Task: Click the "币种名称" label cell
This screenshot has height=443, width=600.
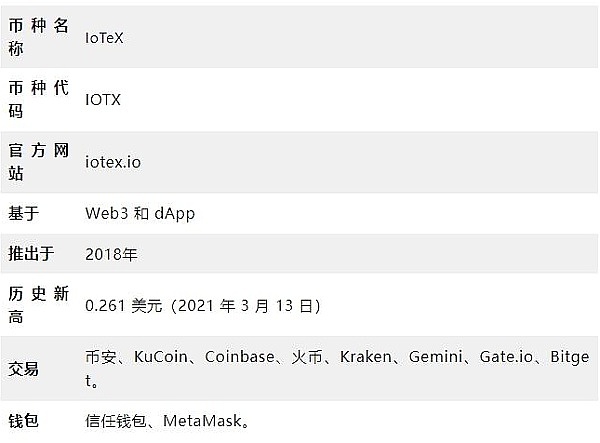Action: click(x=39, y=37)
